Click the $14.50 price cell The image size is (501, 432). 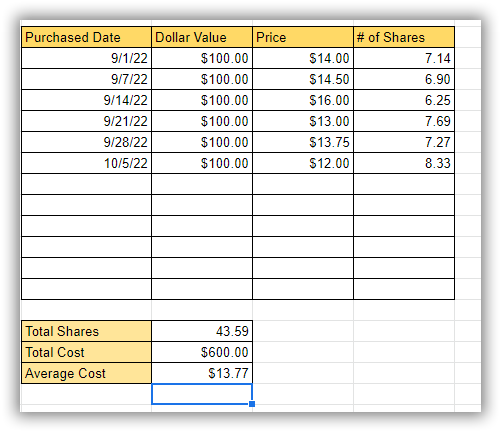[303, 79]
